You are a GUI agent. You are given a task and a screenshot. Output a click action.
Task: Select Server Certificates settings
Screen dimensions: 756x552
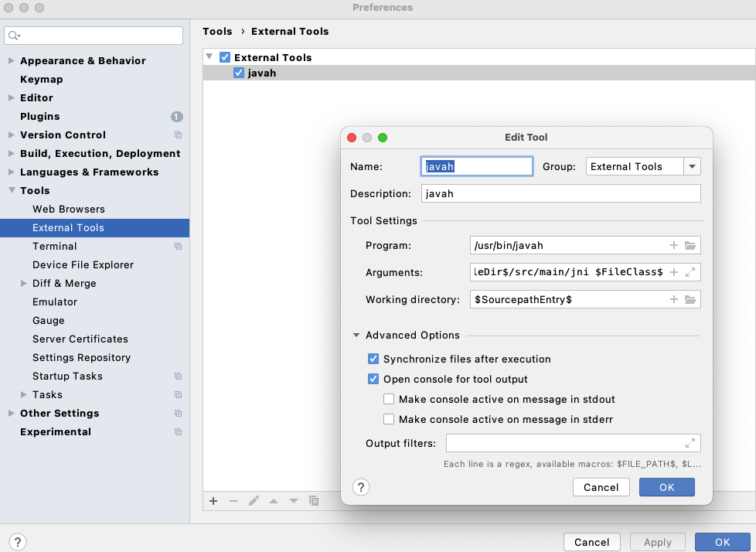point(80,339)
